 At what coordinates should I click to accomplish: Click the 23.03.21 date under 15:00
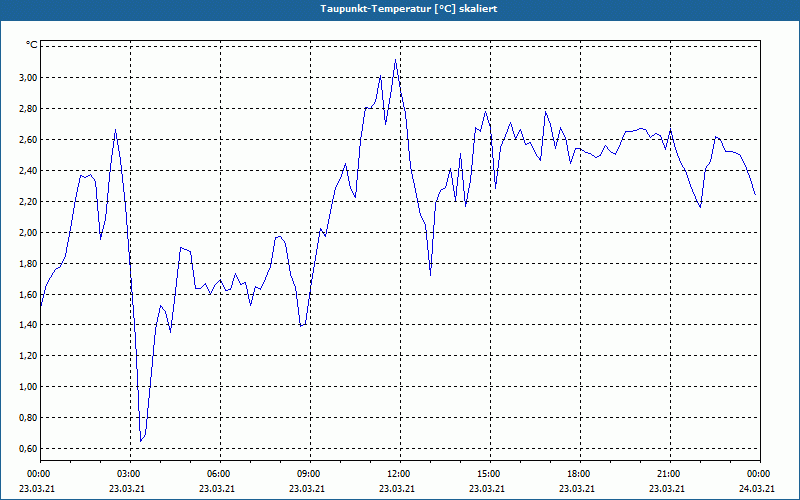pyautogui.click(x=487, y=488)
